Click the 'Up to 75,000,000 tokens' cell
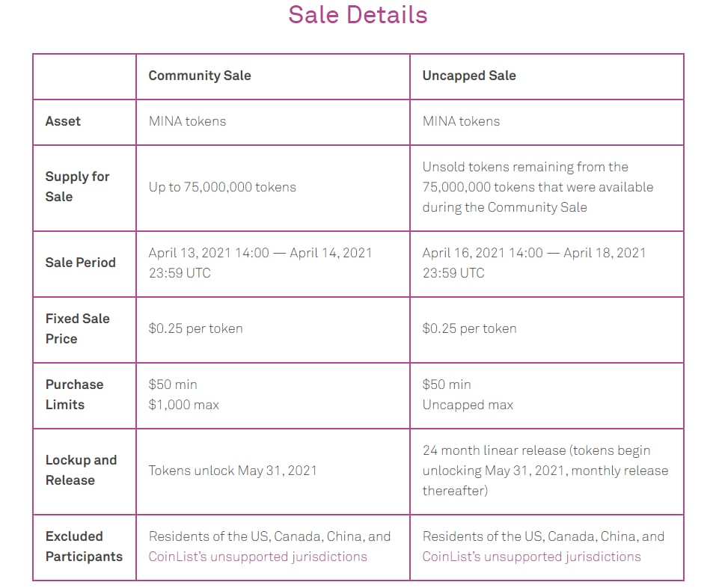The image size is (722, 588). pos(222,187)
